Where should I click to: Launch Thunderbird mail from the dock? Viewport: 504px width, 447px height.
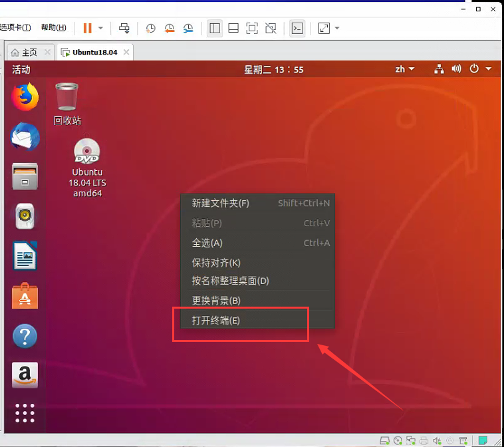coord(25,136)
